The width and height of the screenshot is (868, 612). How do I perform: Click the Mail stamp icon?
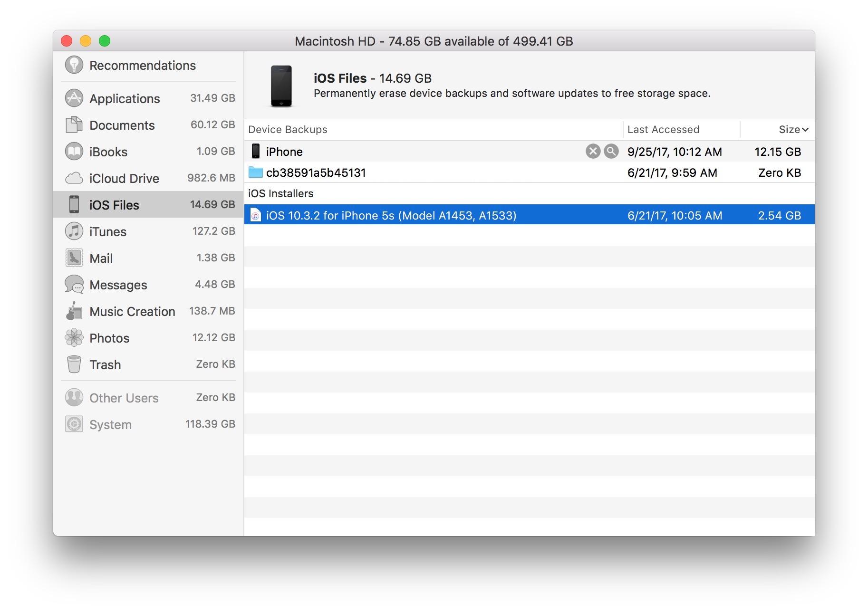(74, 258)
